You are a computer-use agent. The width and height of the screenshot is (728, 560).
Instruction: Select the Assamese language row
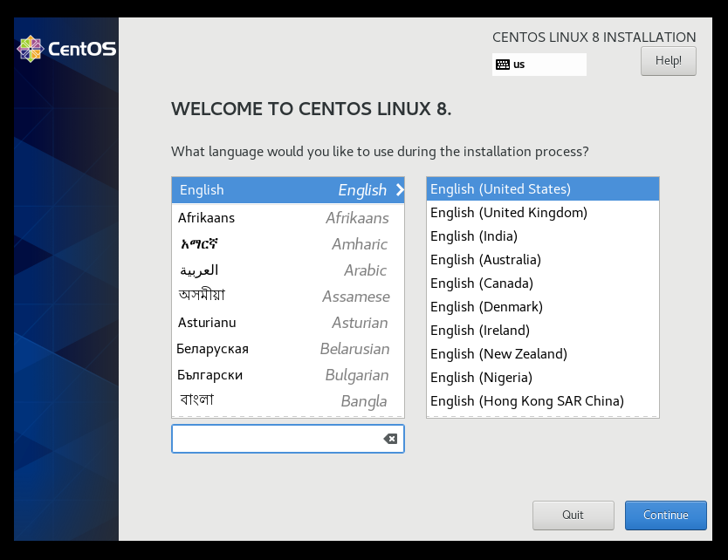pos(288,297)
